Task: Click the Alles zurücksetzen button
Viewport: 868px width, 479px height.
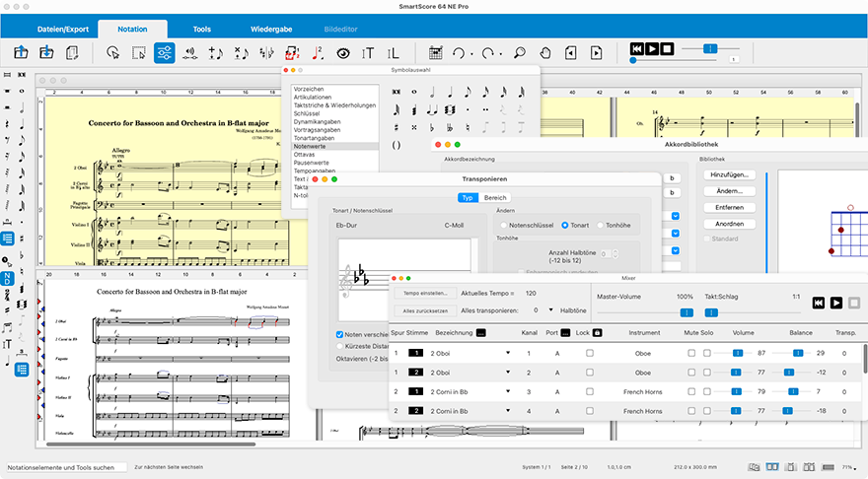Action: pos(424,309)
